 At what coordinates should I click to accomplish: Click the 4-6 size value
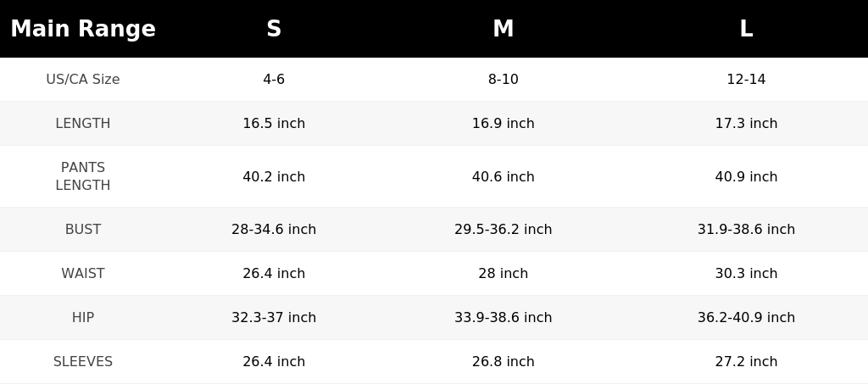click(x=274, y=79)
